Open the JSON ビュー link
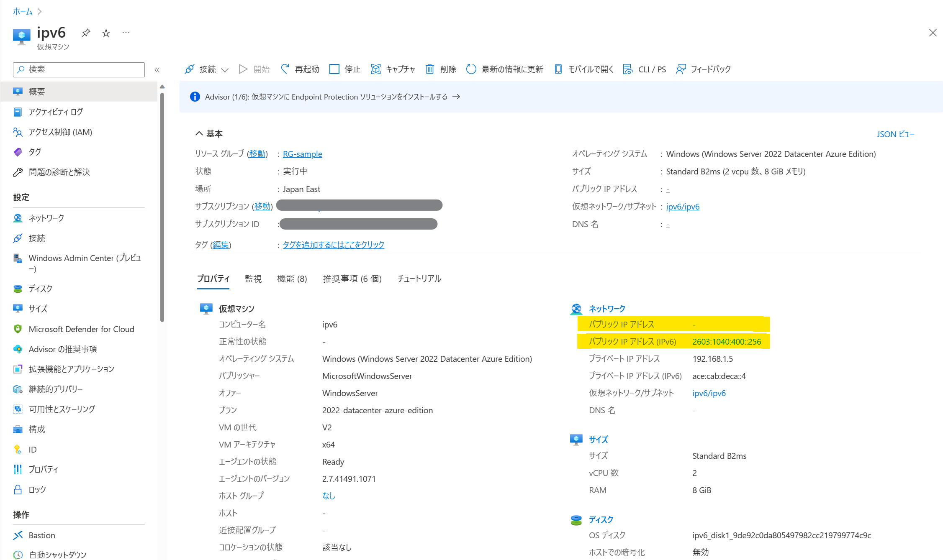943x560 pixels. point(895,134)
